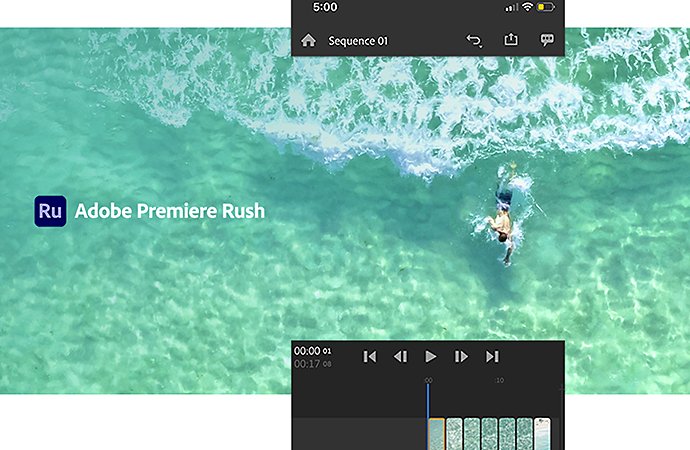Tap the Wi-Fi status icon
The image size is (690, 450).
click(527, 7)
